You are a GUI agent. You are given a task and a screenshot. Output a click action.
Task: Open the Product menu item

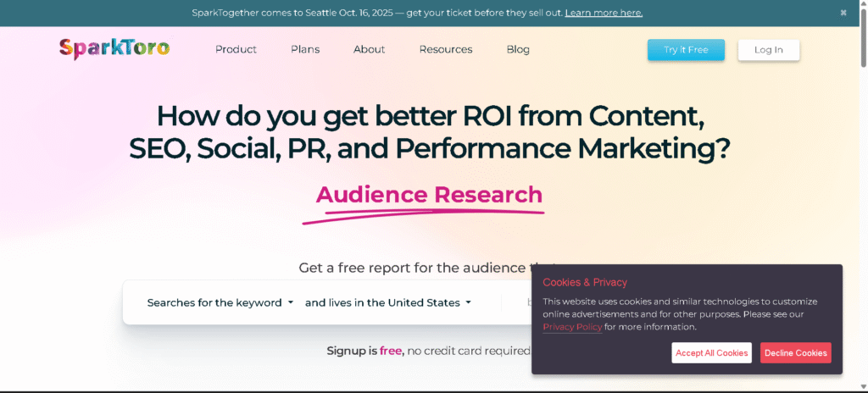click(236, 49)
